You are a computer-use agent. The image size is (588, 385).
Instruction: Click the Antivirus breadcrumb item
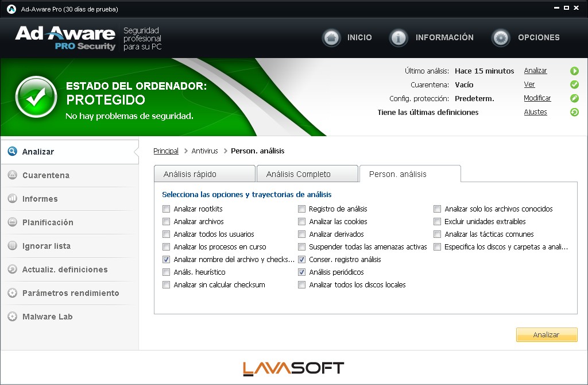click(205, 151)
